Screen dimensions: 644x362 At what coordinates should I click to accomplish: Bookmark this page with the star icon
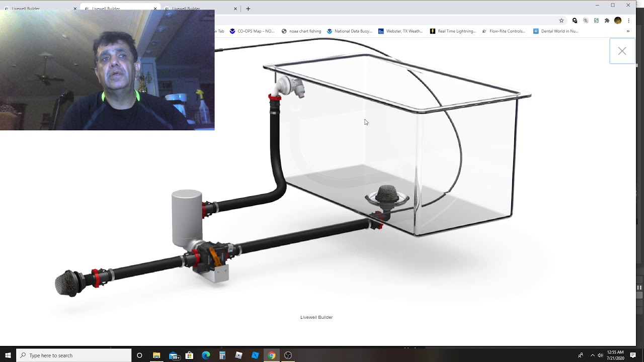click(x=561, y=21)
